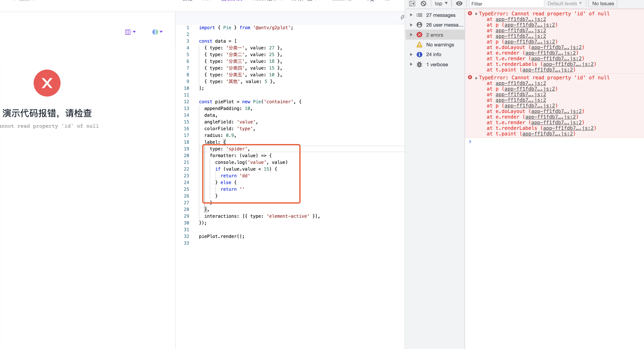Click line number 33 in the editor gutter
Image resolution: width=644 pixels, height=349 pixels.
187,243
